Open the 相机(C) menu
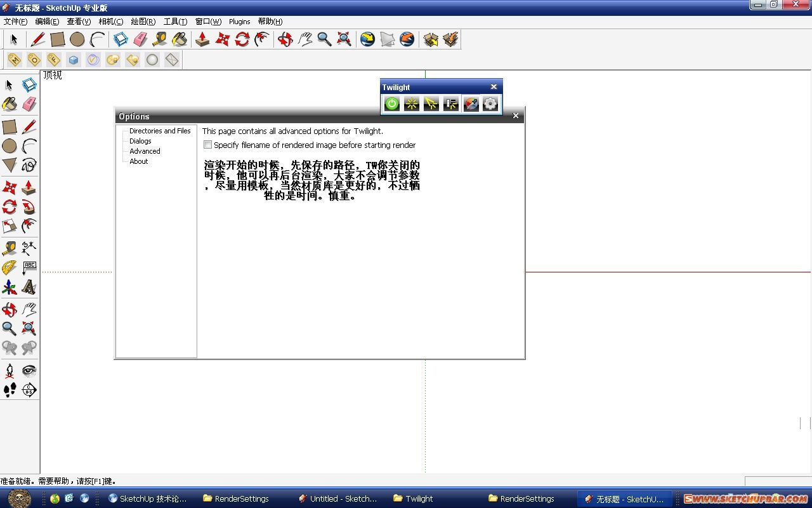Image resolution: width=812 pixels, height=508 pixels. click(111, 22)
